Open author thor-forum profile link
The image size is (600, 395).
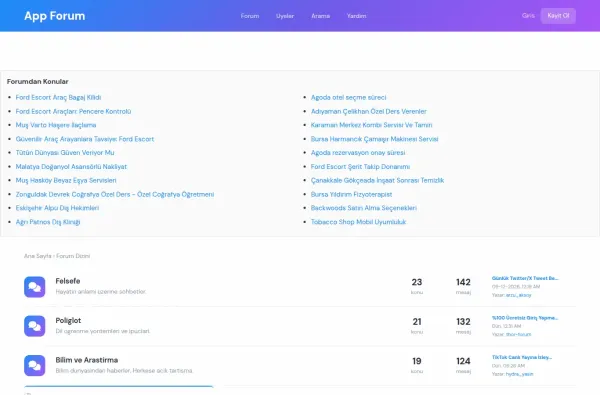click(x=518, y=335)
